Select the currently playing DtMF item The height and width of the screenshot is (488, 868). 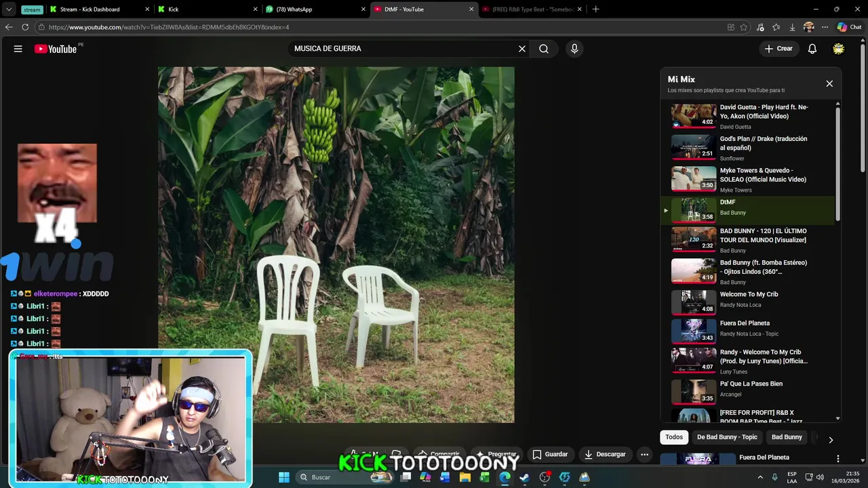pyautogui.click(x=749, y=210)
